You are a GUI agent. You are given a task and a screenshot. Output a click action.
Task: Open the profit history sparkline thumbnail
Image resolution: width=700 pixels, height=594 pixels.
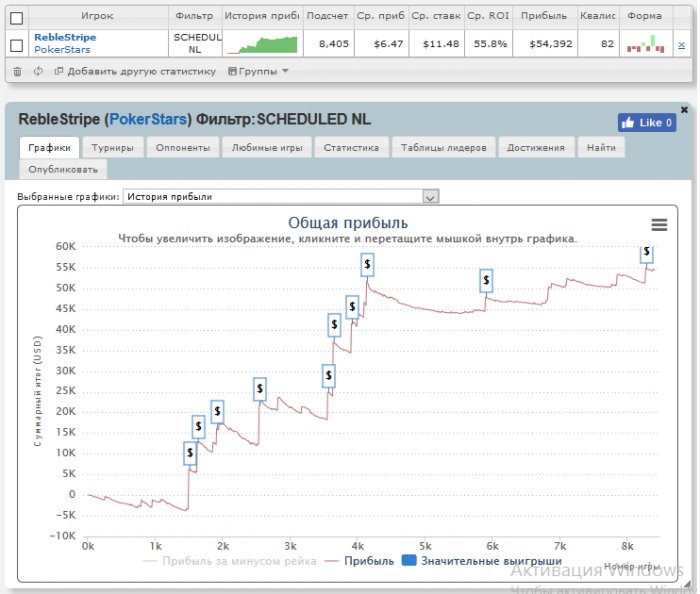261,45
